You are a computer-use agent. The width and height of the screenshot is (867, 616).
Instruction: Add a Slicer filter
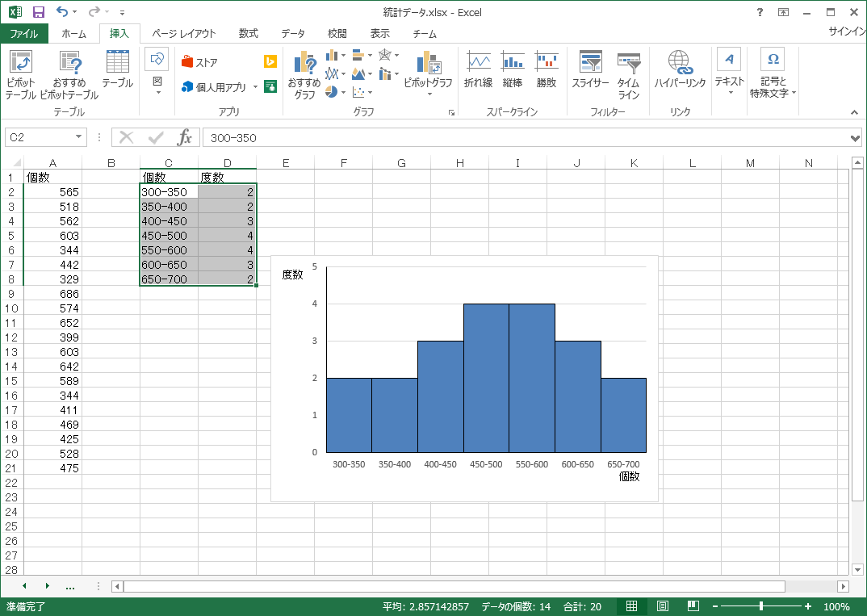point(590,69)
